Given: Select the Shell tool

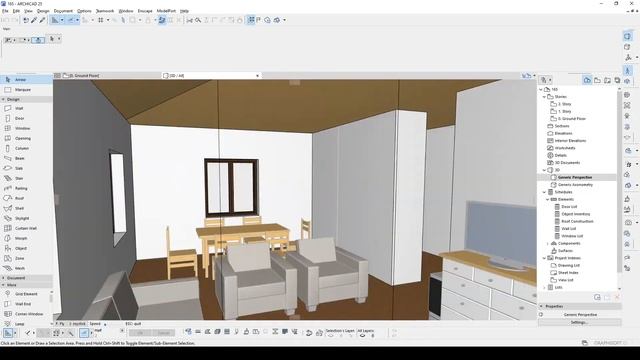Looking at the screenshot, I should (x=26, y=209).
